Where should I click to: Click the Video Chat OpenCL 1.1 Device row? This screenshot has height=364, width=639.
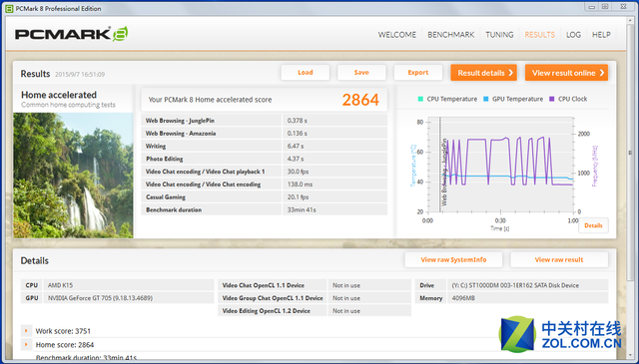point(315,285)
